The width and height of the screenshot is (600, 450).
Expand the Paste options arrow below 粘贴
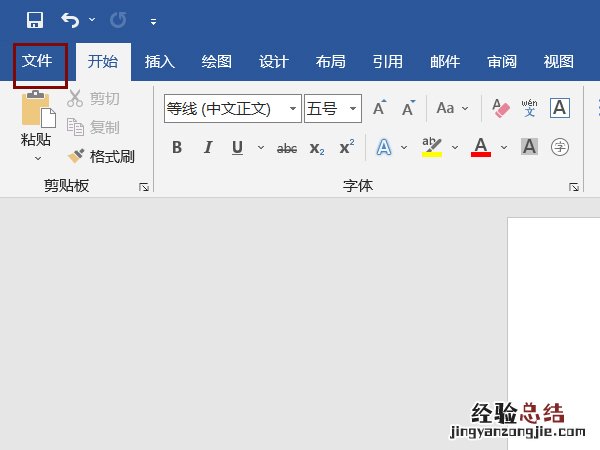[x=37, y=157]
